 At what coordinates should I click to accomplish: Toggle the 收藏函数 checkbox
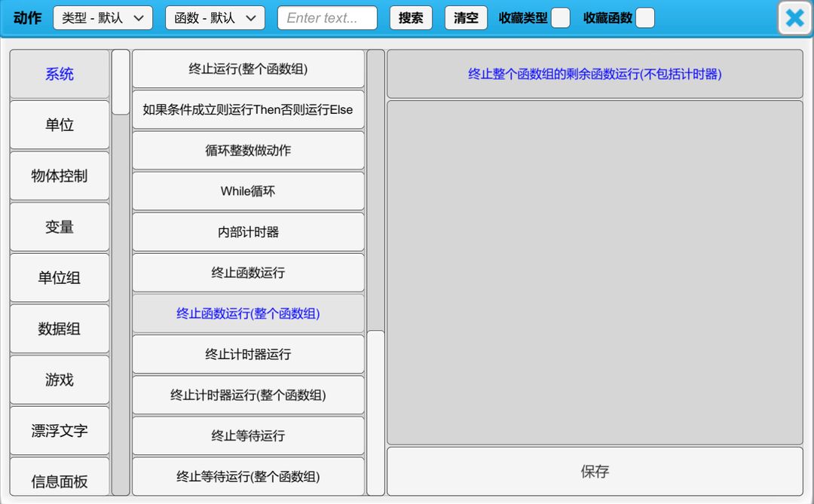[x=644, y=18]
